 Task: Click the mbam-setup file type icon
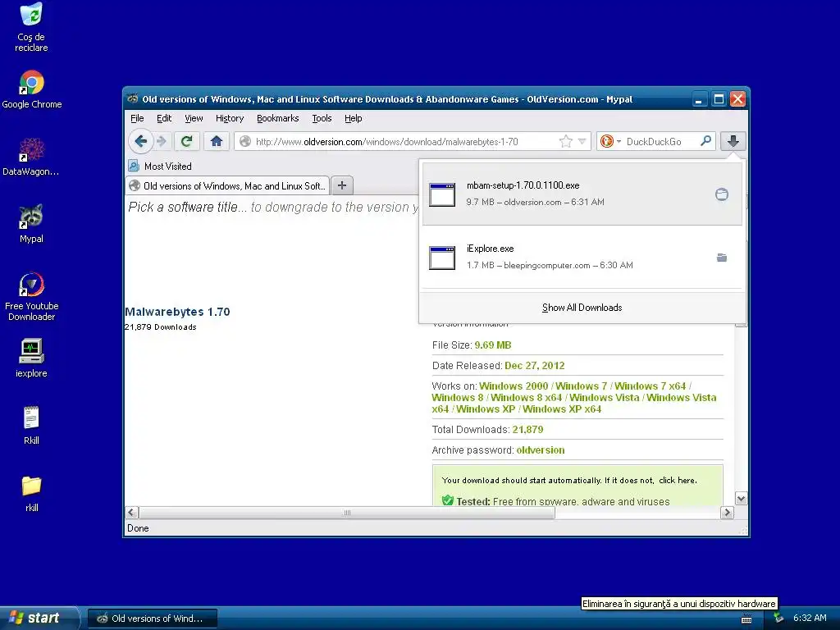[442, 194]
